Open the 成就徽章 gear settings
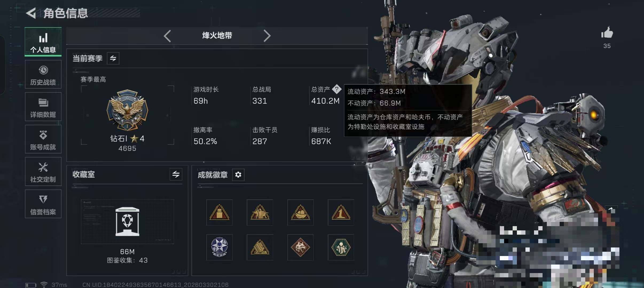 (x=238, y=175)
